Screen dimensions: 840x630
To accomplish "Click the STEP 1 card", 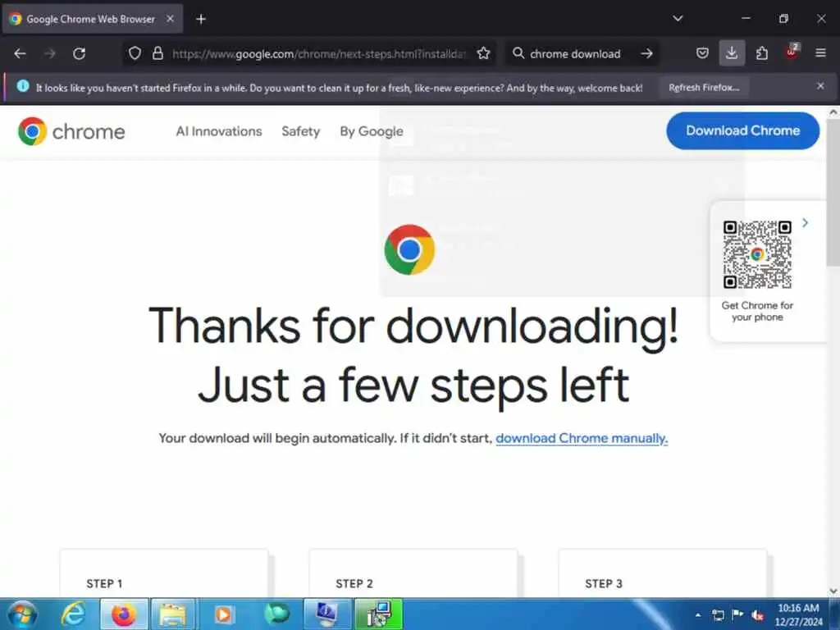I will point(164,573).
